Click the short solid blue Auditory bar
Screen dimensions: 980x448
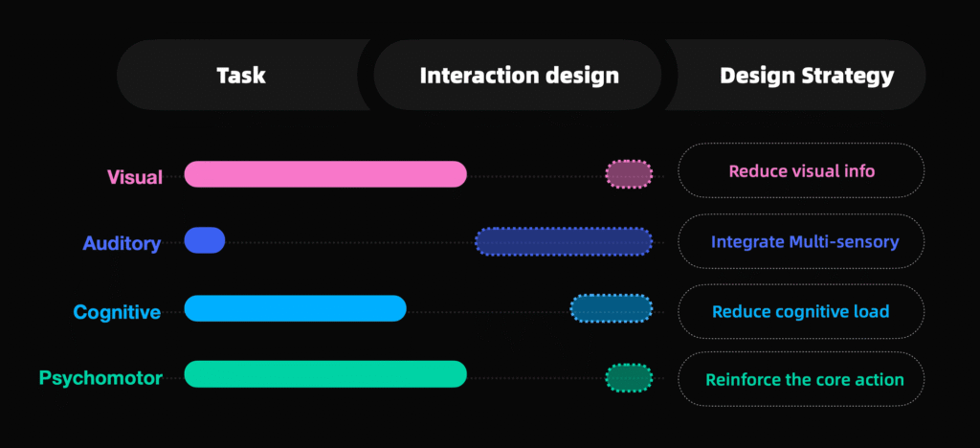pos(205,241)
